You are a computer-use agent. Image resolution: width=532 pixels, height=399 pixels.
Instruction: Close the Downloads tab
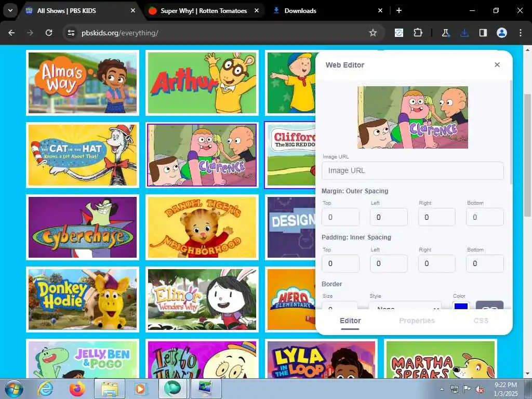coord(380,10)
